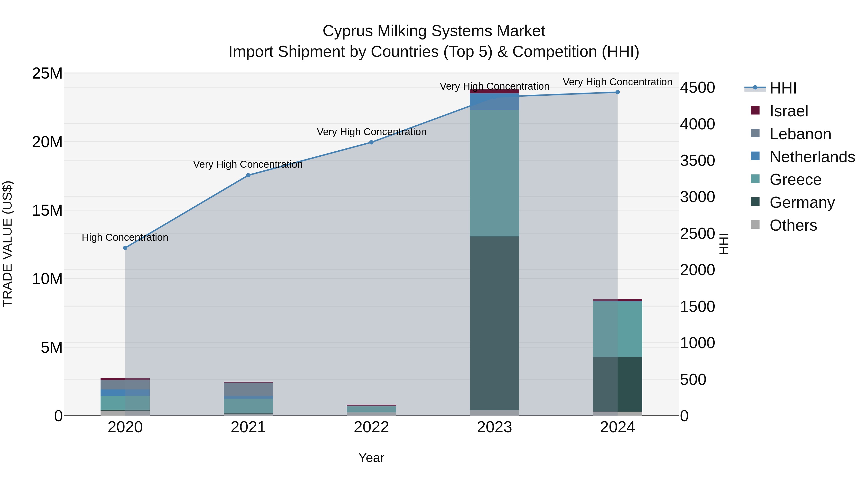Click the '1500' right axis label
868x488 pixels.
698,307
